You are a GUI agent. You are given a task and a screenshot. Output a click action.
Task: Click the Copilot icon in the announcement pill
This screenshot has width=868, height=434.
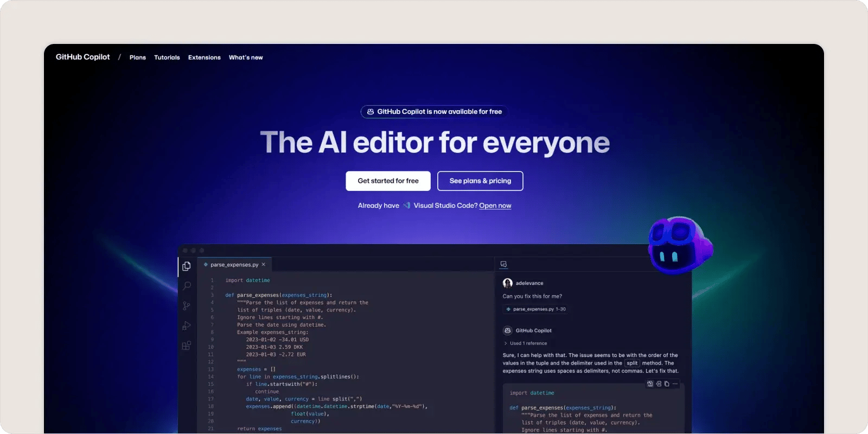[x=371, y=112]
